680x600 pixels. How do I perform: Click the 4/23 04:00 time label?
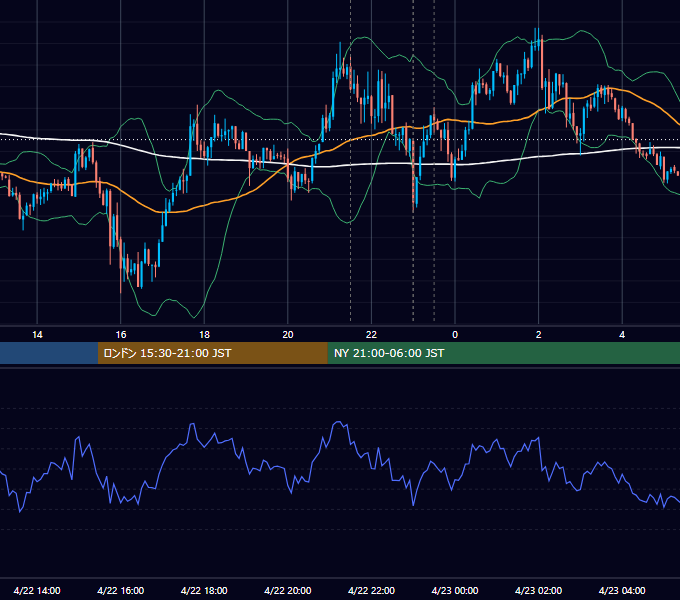[x=622, y=590]
